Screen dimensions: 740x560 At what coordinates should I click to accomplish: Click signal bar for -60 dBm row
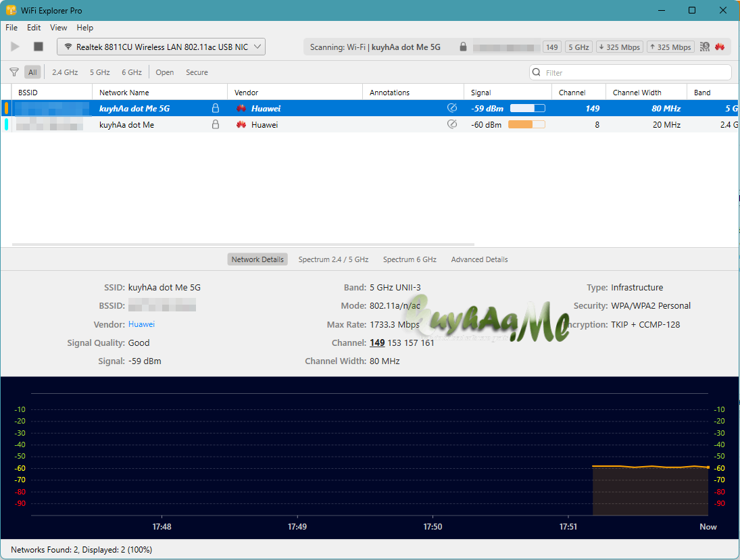click(526, 124)
